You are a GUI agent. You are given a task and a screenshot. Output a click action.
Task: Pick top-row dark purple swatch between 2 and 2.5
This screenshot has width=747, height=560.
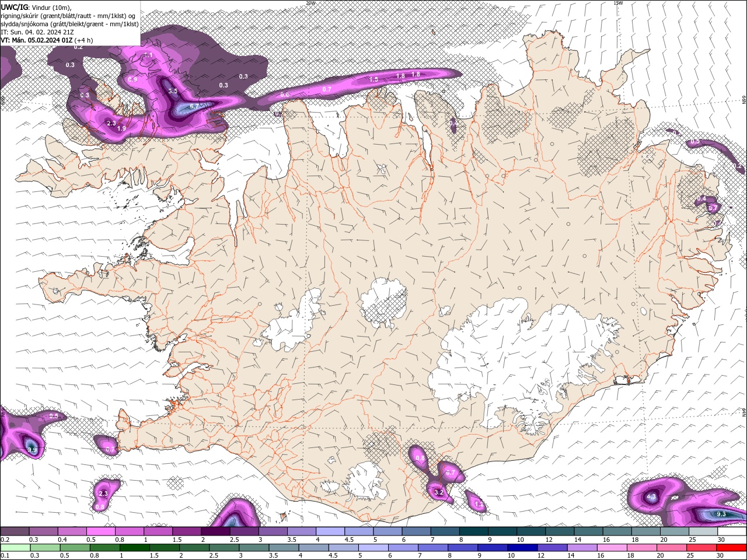tap(215, 531)
